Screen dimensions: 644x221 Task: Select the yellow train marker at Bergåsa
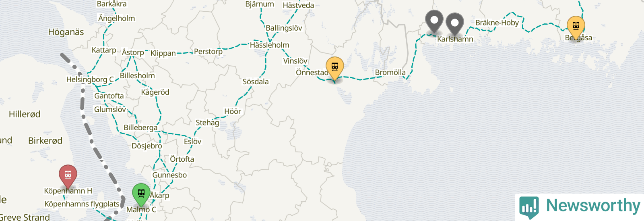(x=576, y=27)
